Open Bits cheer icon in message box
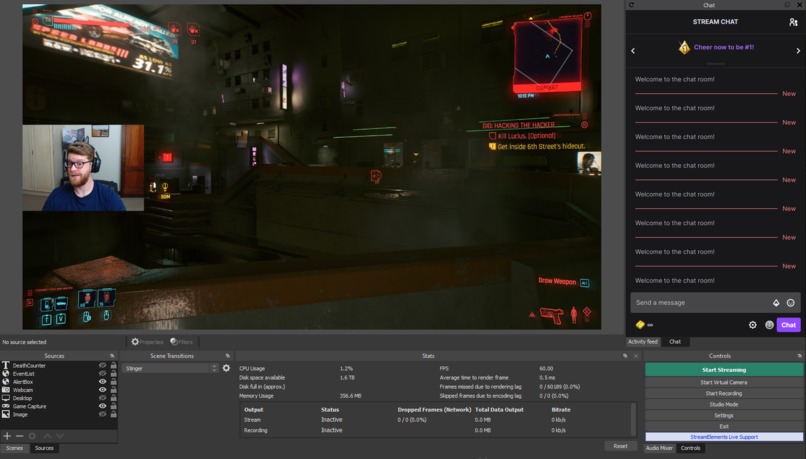Viewport: 806px width, 459px height. click(776, 303)
